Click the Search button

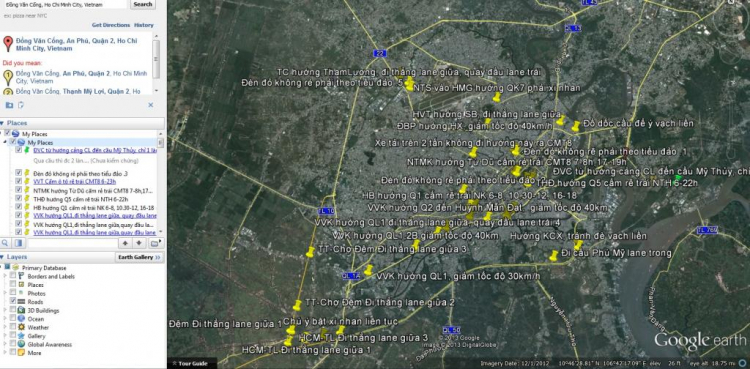[143, 4]
